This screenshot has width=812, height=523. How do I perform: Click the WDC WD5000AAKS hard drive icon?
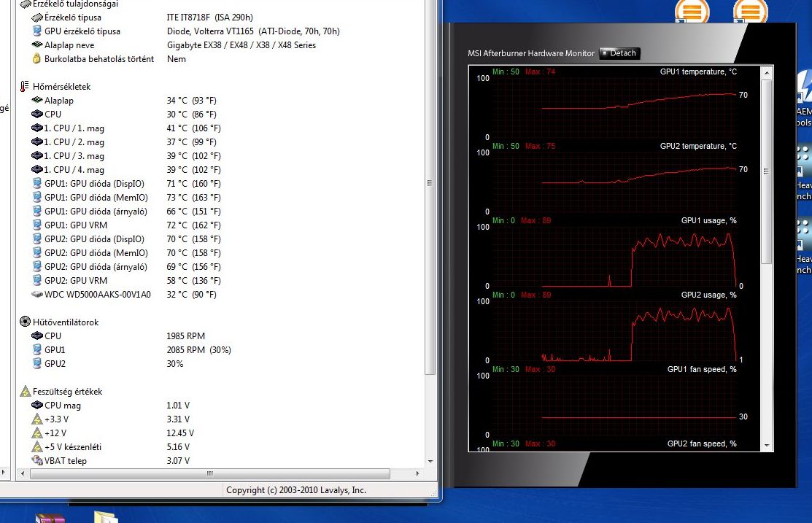(36, 294)
